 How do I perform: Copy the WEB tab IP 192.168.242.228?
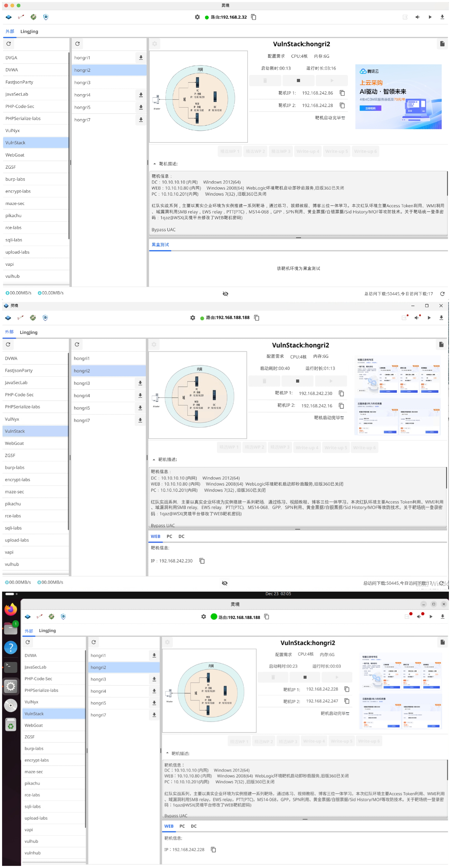pos(213,849)
